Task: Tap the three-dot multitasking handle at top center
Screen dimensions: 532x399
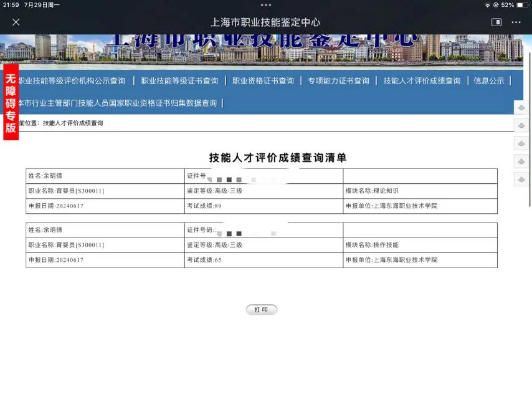Action: click(265, 5)
